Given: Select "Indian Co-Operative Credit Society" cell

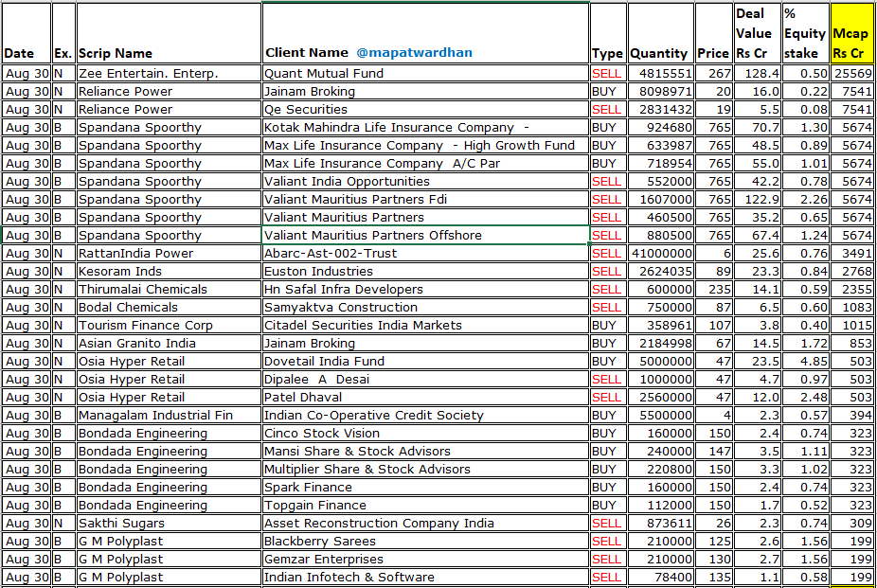Looking at the screenshot, I should pyautogui.click(x=425, y=416).
